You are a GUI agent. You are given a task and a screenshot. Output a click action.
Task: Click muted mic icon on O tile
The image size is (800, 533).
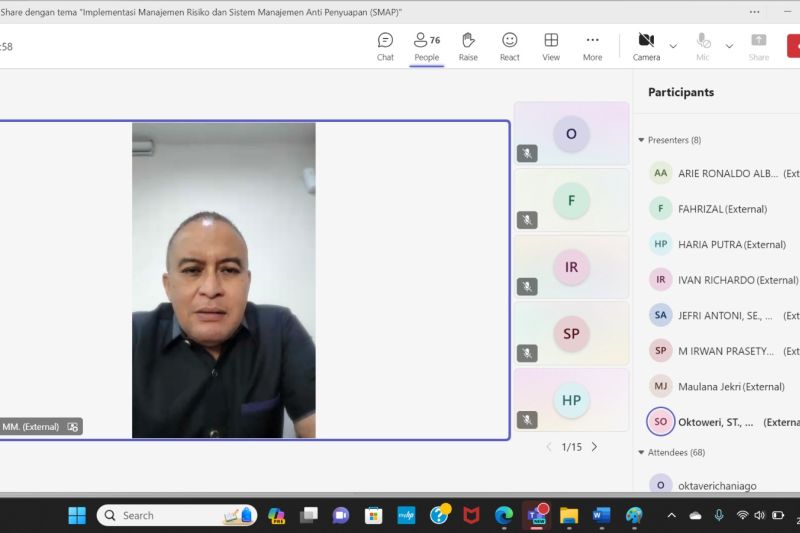527,153
